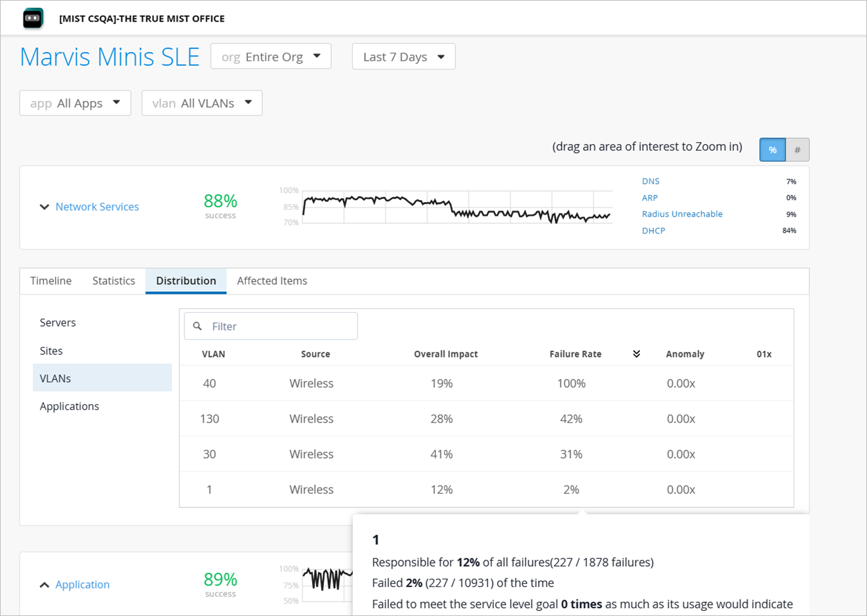The image size is (867, 616).
Task: Sort by the Failure Rate column header
Action: click(x=575, y=354)
